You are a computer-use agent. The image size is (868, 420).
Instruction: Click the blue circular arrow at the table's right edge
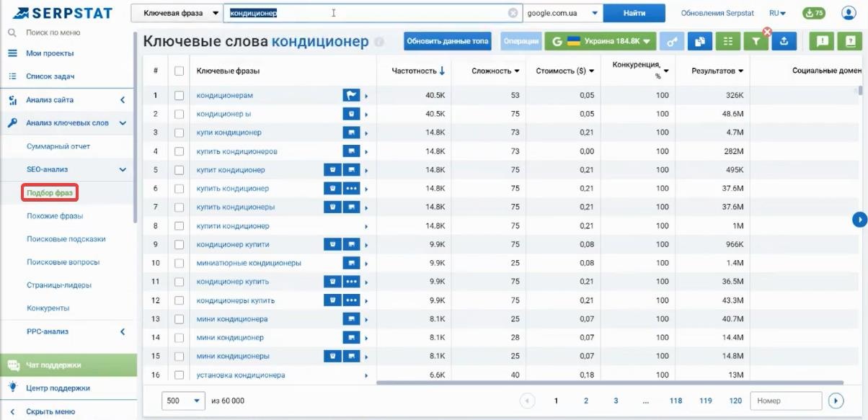(x=859, y=219)
